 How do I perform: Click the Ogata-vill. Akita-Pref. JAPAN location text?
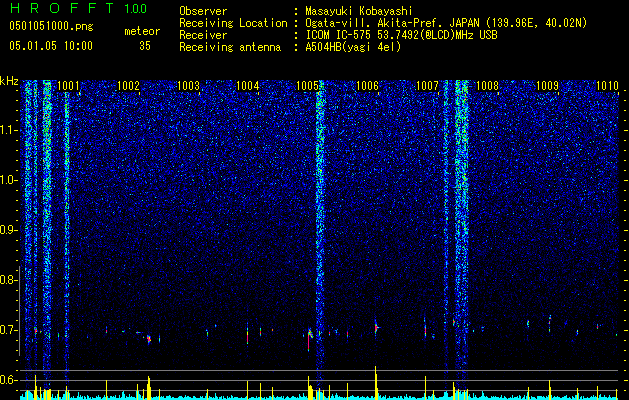(446, 23)
